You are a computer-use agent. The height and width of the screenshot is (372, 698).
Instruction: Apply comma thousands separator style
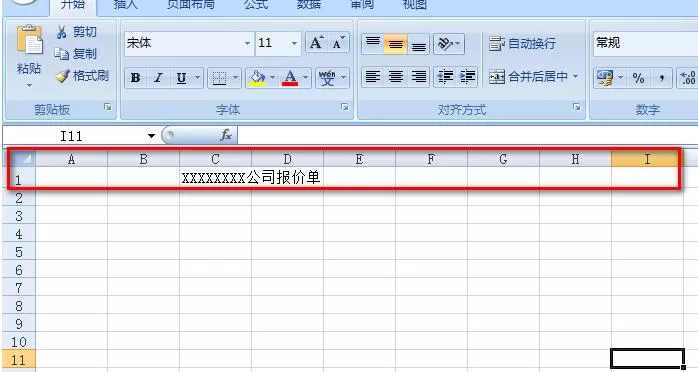click(661, 78)
